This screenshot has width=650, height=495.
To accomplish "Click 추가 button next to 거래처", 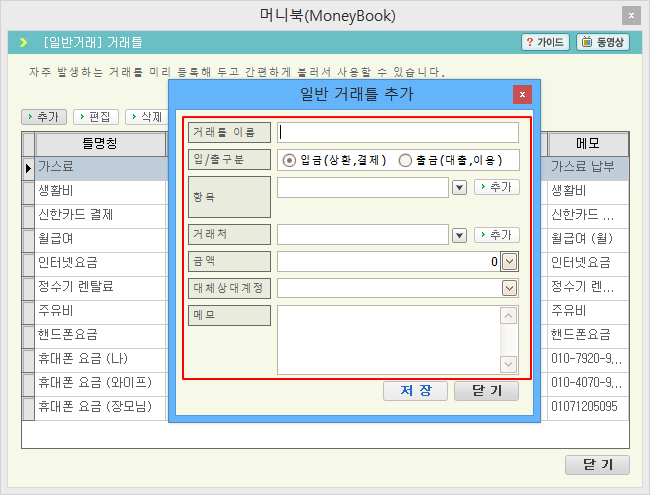I will point(496,235).
